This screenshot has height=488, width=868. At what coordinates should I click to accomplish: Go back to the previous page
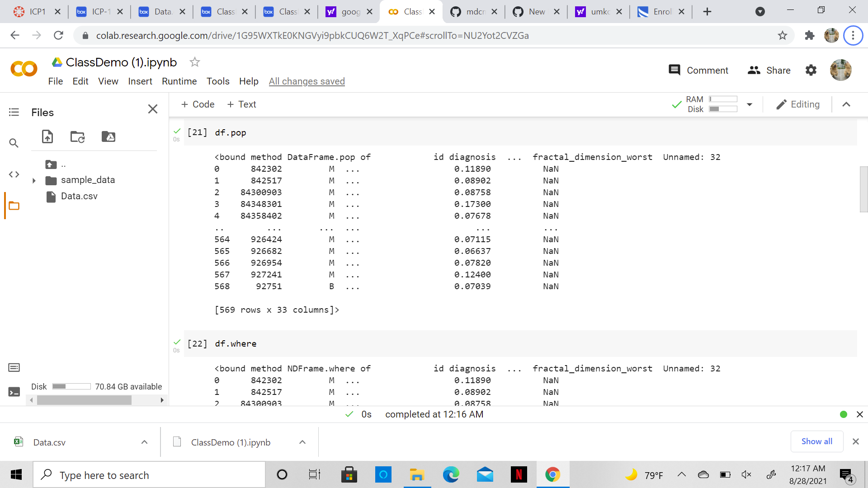click(x=15, y=35)
